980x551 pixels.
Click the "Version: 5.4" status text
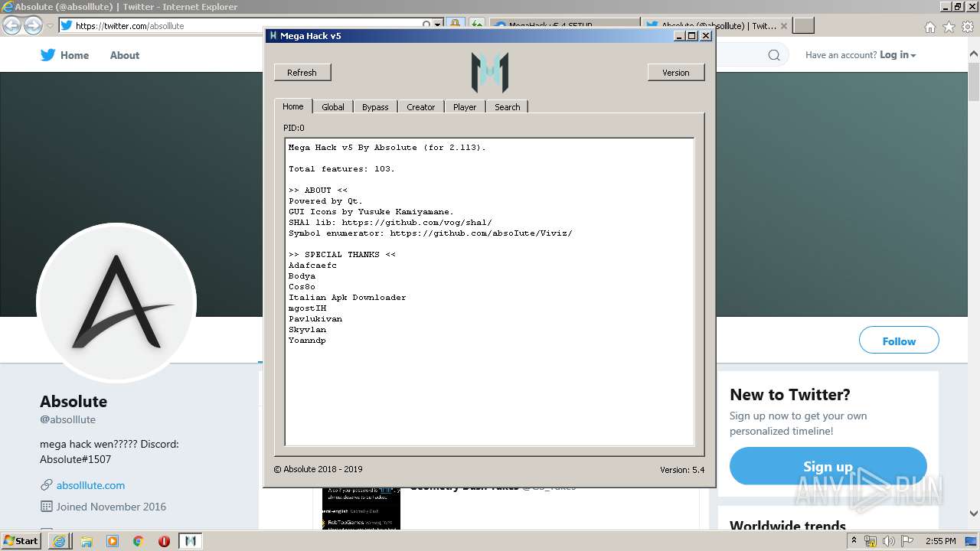[x=681, y=470]
